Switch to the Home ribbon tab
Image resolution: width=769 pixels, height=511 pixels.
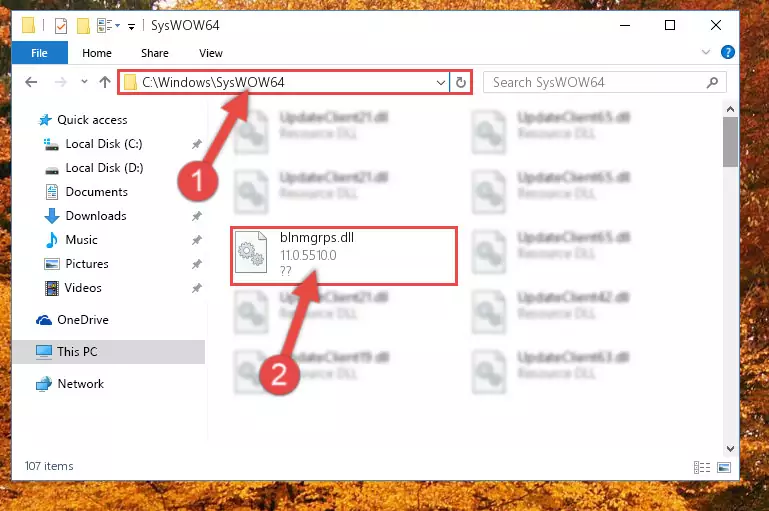(97, 53)
